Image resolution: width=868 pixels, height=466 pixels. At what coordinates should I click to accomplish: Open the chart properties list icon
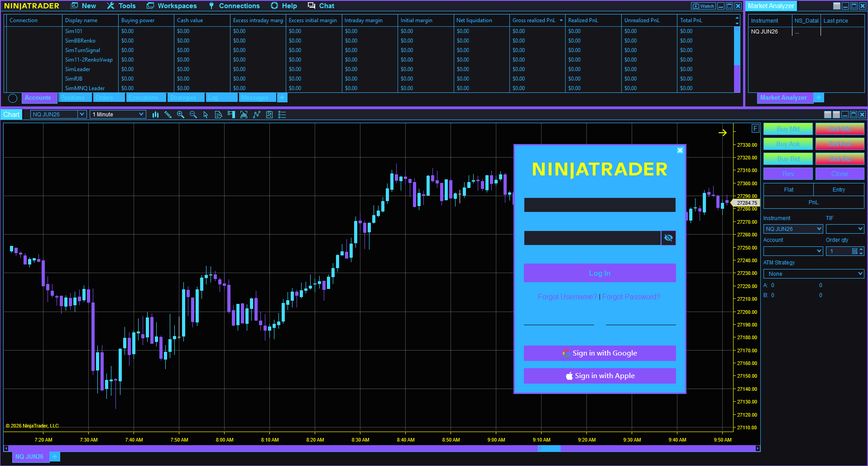tap(282, 115)
